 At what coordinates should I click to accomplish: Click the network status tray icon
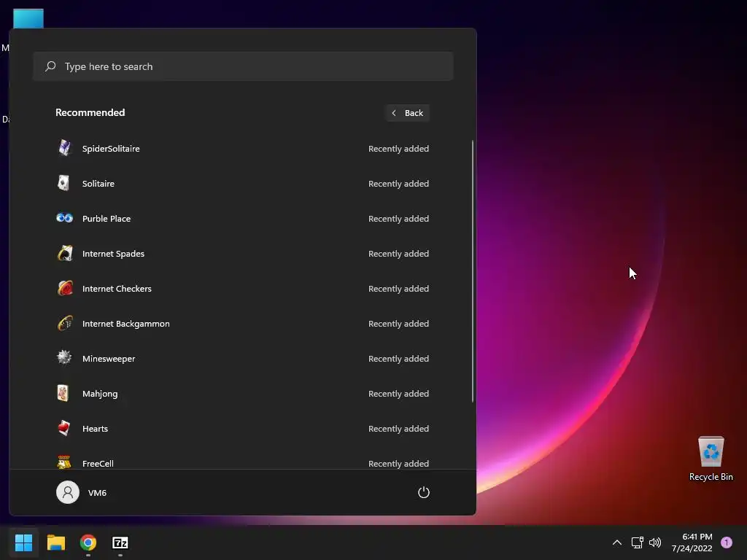point(637,542)
